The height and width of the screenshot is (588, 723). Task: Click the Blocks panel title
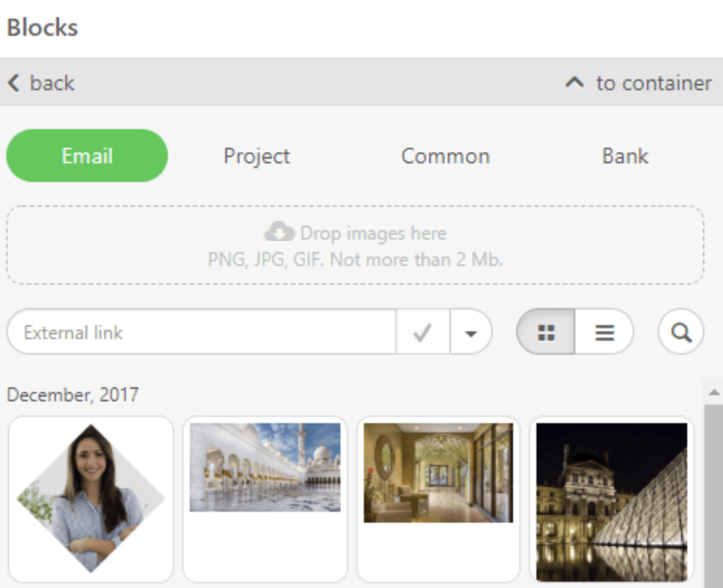click(x=43, y=27)
